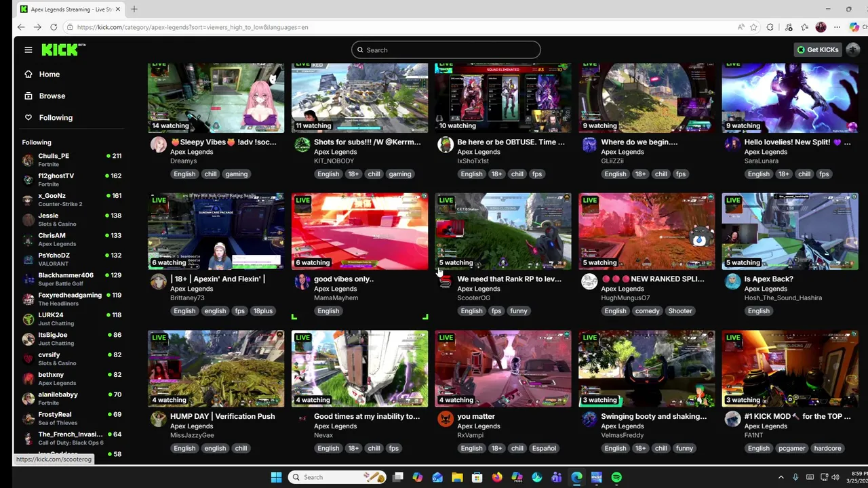Screen dimensions: 868x488
Task: Open 'Is Apex Back?' stream title
Action: [768, 279]
